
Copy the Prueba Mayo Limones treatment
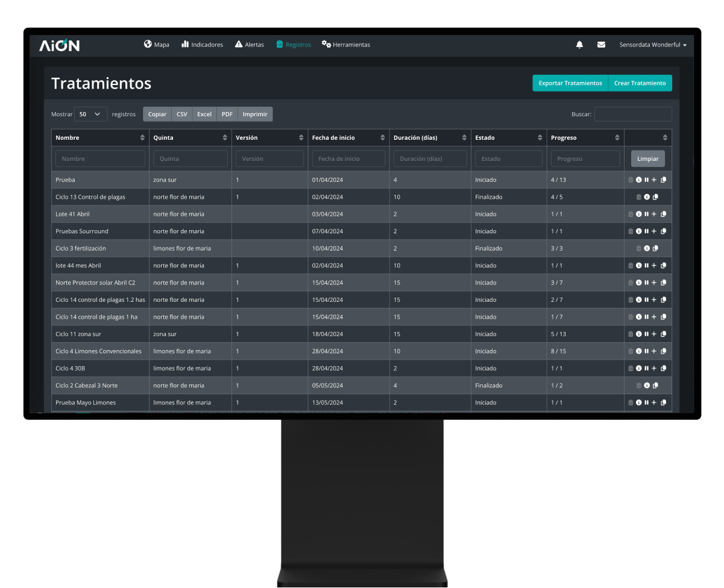(x=664, y=402)
